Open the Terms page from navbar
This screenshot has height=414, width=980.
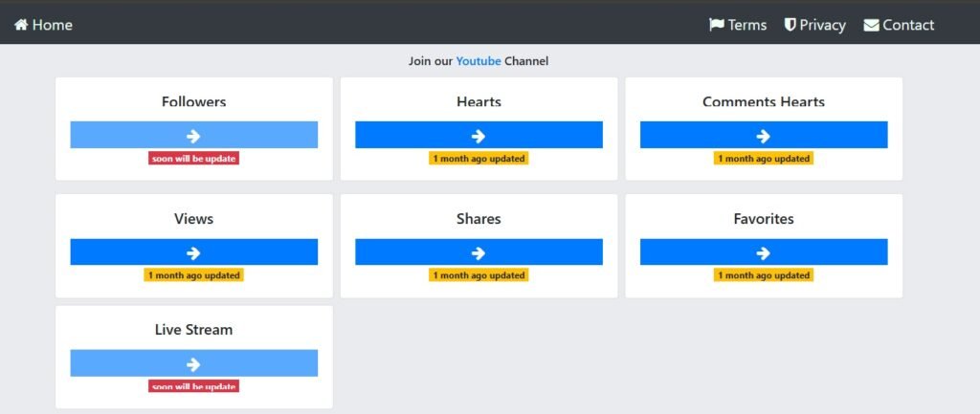[x=746, y=25]
